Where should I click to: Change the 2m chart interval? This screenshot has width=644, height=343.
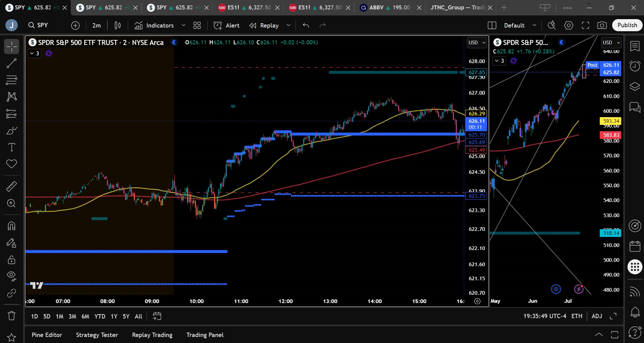click(97, 25)
